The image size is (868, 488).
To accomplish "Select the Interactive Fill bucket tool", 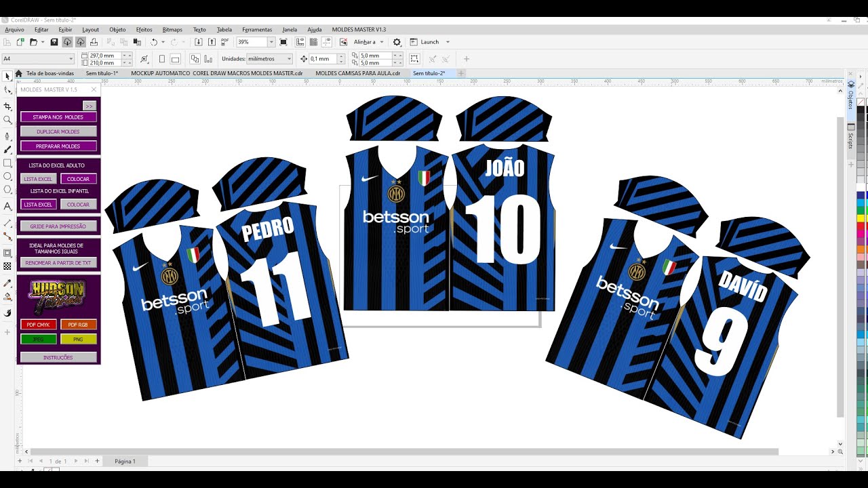I will pyautogui.click(x=7, y=297).
